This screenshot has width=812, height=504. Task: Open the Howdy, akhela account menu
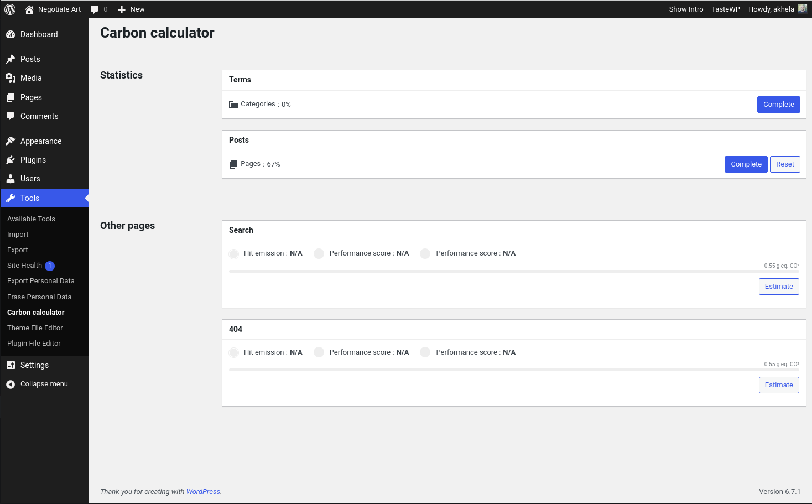tap(771, 9)
